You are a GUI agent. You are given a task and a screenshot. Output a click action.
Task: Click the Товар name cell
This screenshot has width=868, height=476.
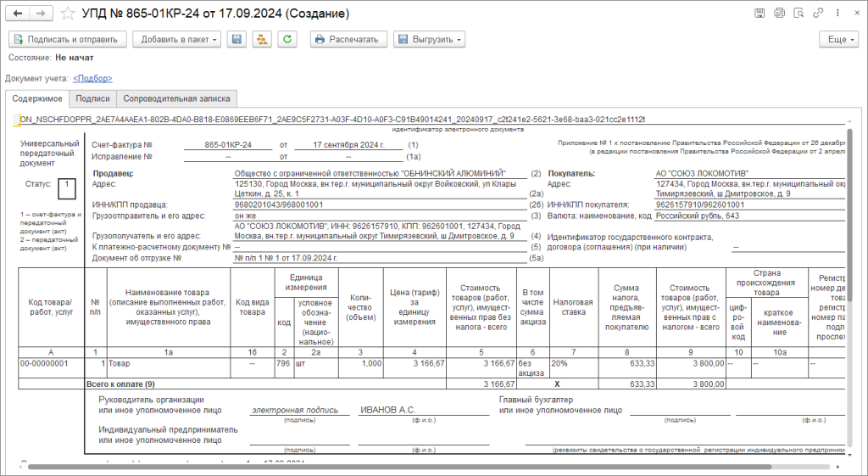pyautogui.click(x=169, y=368)
